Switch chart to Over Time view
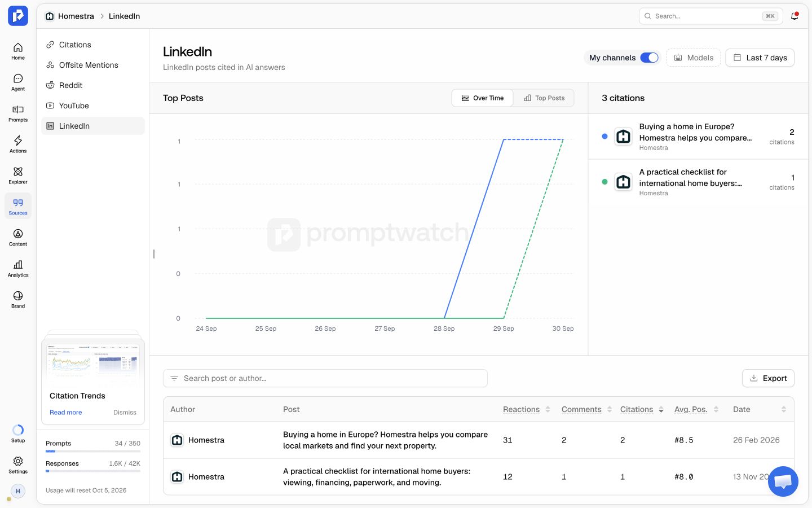This screenshot has width=812, height=508. 483,98
